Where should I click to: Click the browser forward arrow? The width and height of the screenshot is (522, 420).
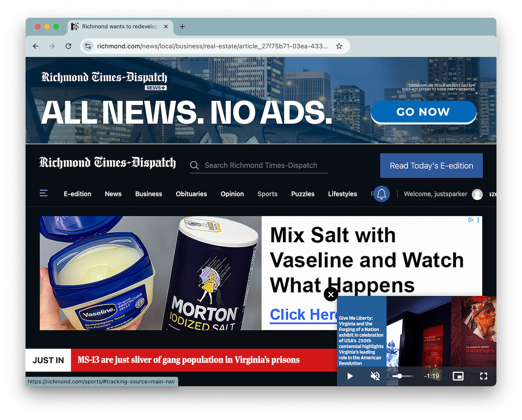52,46
